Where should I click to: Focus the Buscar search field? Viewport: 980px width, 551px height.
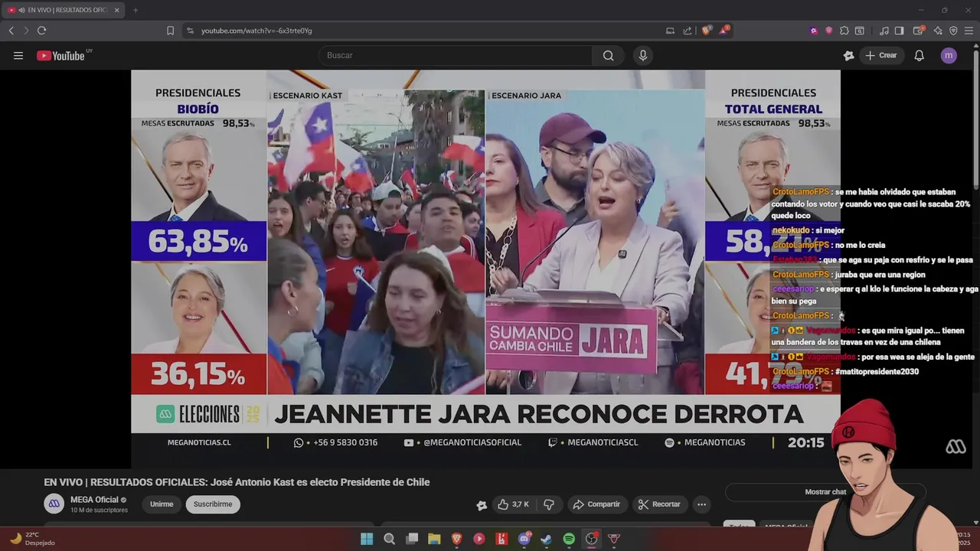coord(456,55)
